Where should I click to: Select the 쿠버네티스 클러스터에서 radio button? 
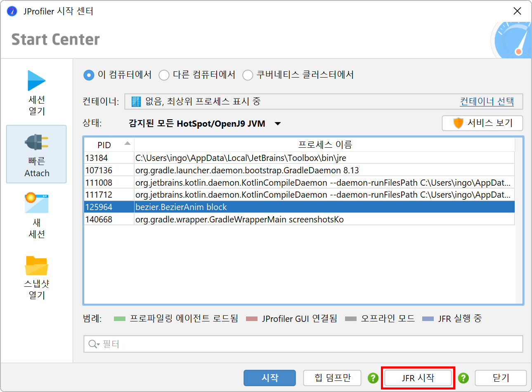pos(248,75)
